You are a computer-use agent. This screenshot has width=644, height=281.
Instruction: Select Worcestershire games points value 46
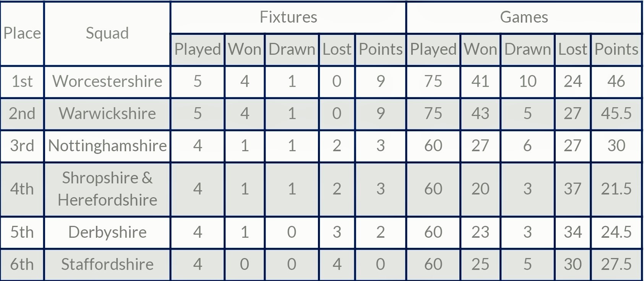[616, 81]
